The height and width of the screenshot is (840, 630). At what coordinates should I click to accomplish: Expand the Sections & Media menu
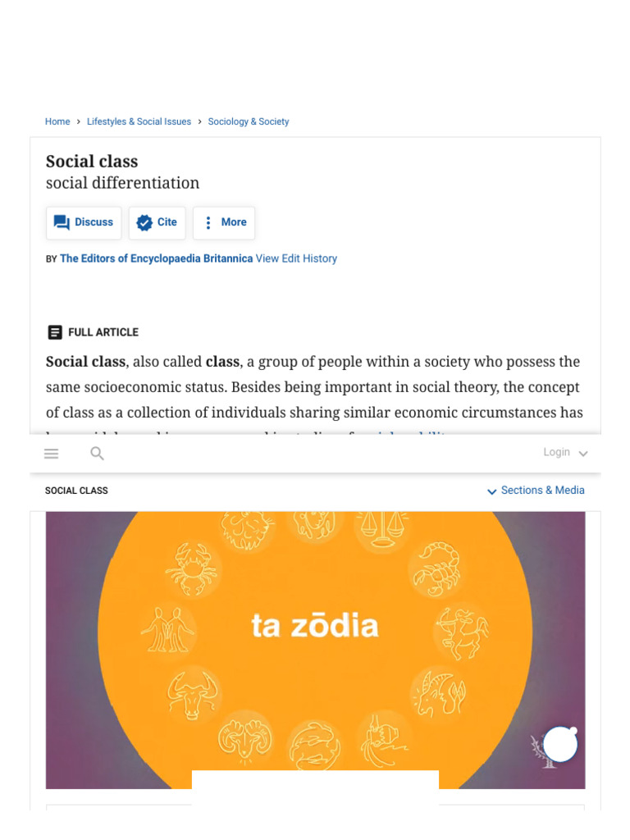[536, 491]
